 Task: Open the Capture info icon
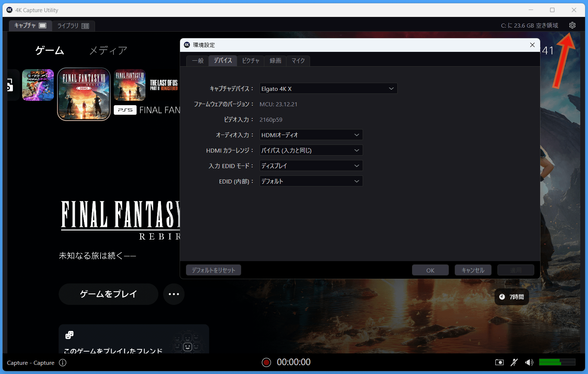63,363
